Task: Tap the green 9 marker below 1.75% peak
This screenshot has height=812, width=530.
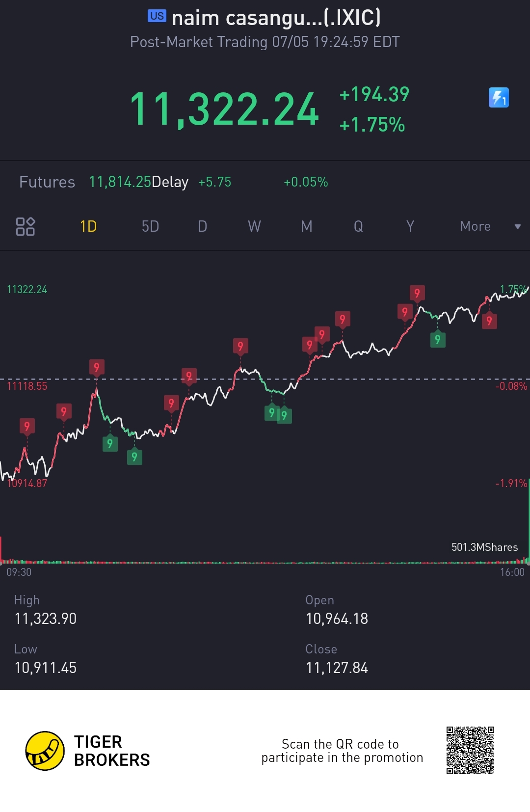Action: [438, 339]
